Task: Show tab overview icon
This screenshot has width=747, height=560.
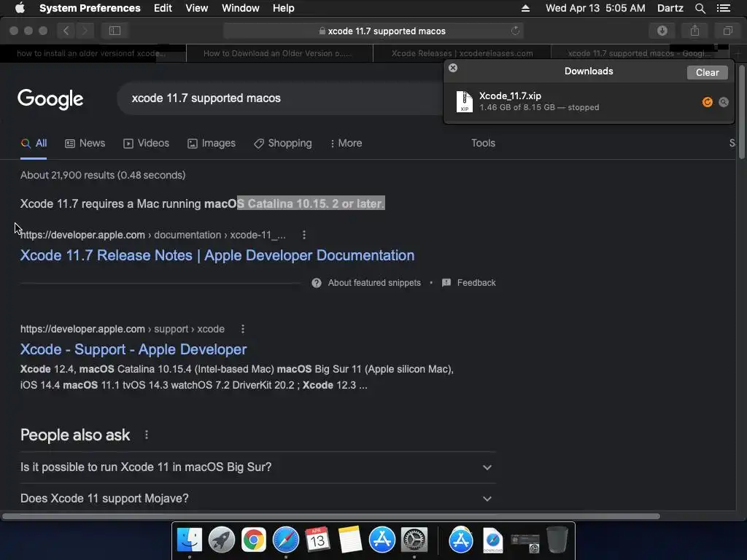Action: coord(727,31)
